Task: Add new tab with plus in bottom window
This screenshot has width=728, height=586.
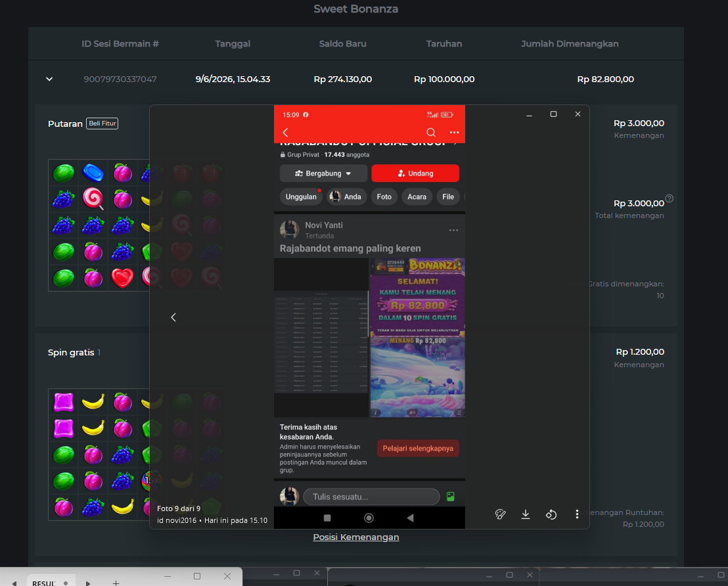Action: point(116,583)
